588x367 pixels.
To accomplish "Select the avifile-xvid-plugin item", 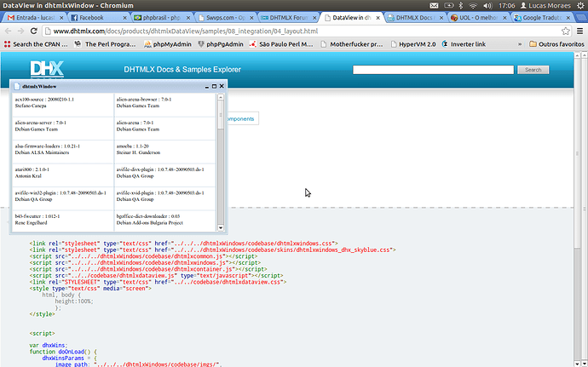I will (164, 198).
